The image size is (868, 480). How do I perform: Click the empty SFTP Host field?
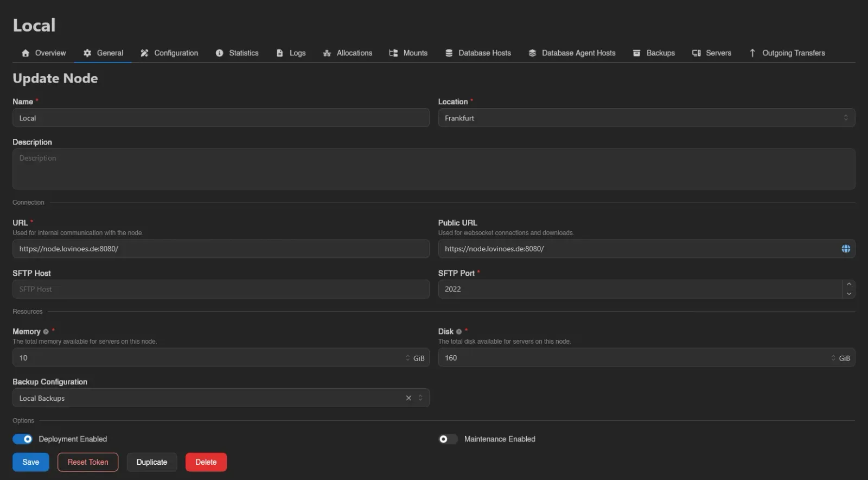(221, 289)
